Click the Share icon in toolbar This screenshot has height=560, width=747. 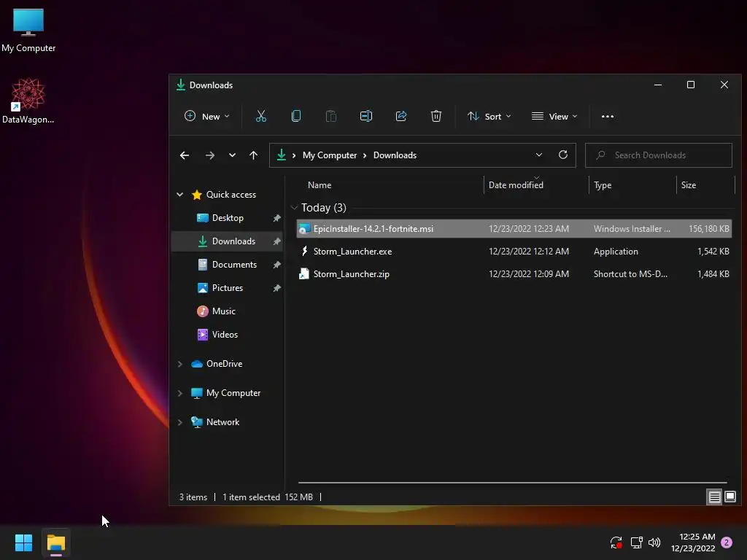[x=401, y=116]
